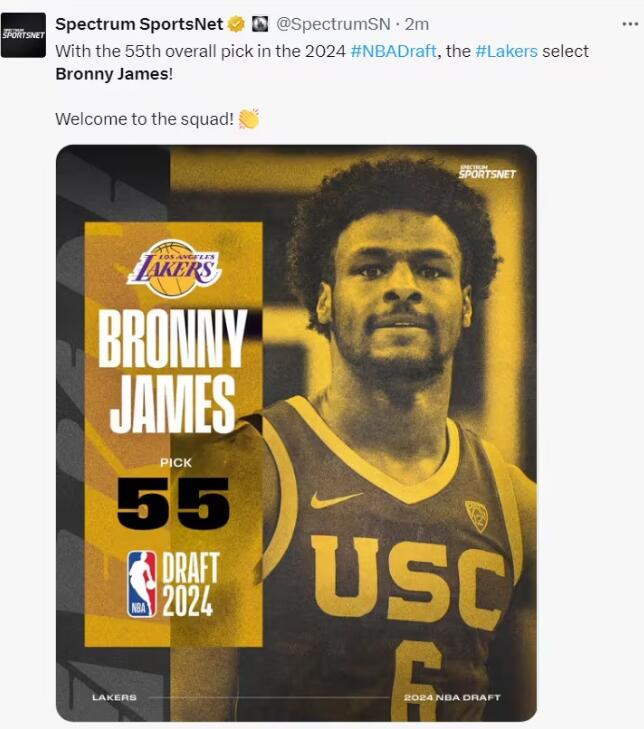Click the Pac-12 shield patch on jersey
This screenshot has height=729, width=644.
477,516
